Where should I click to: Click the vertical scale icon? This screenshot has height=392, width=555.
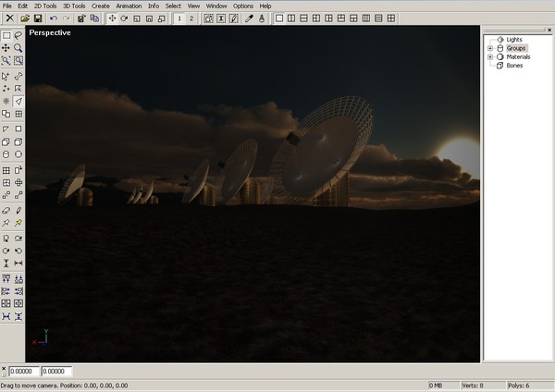6,263
